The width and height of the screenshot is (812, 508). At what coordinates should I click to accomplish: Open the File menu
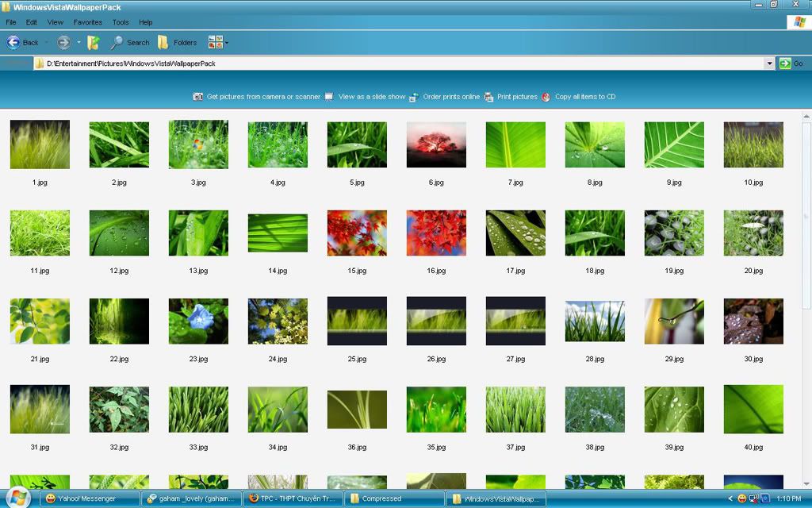coord(11,22)
